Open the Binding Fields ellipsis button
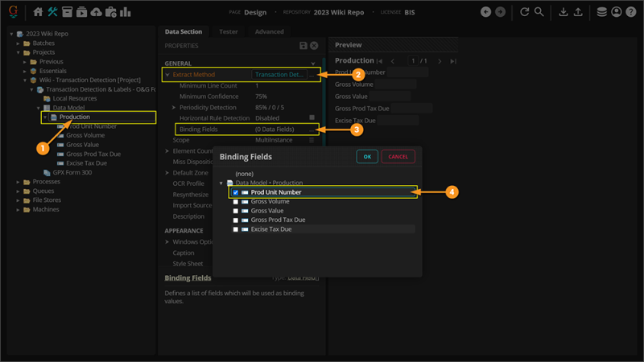644x362 pixels. coord(312,130)
